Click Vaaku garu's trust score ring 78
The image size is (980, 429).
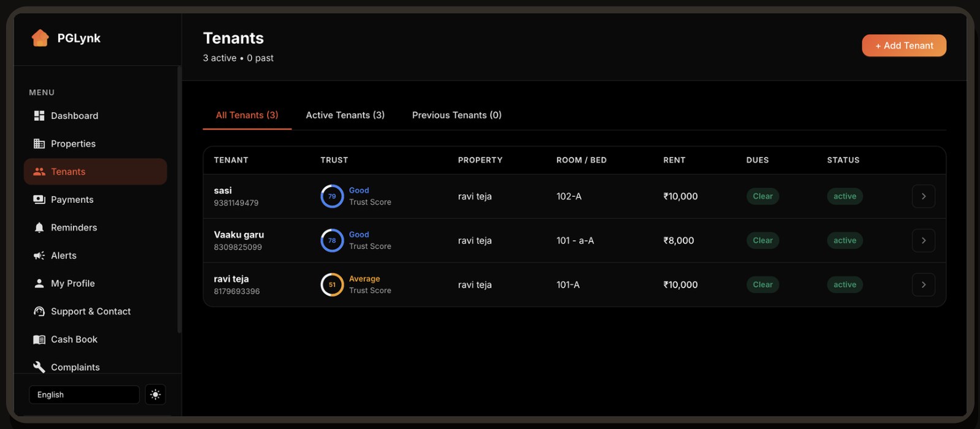(x=332, y=240)
